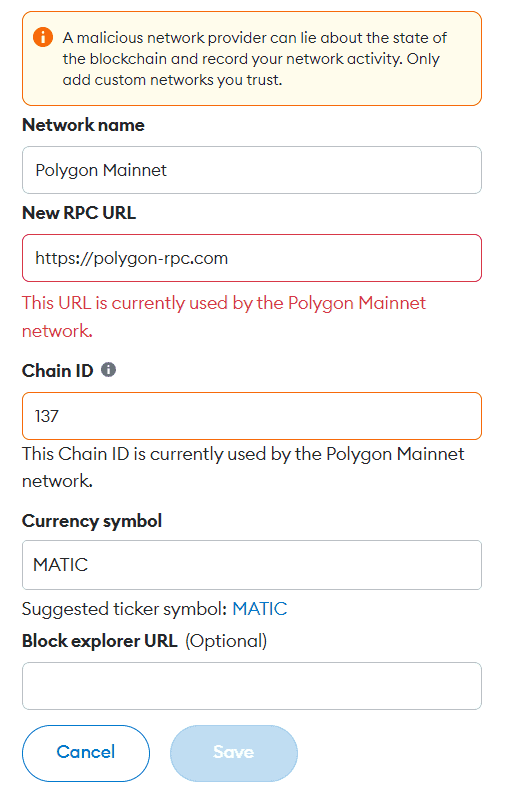The image size is (523, 805).
Task: Click the red RPC URL error message
Action: (x=224, y=317)
